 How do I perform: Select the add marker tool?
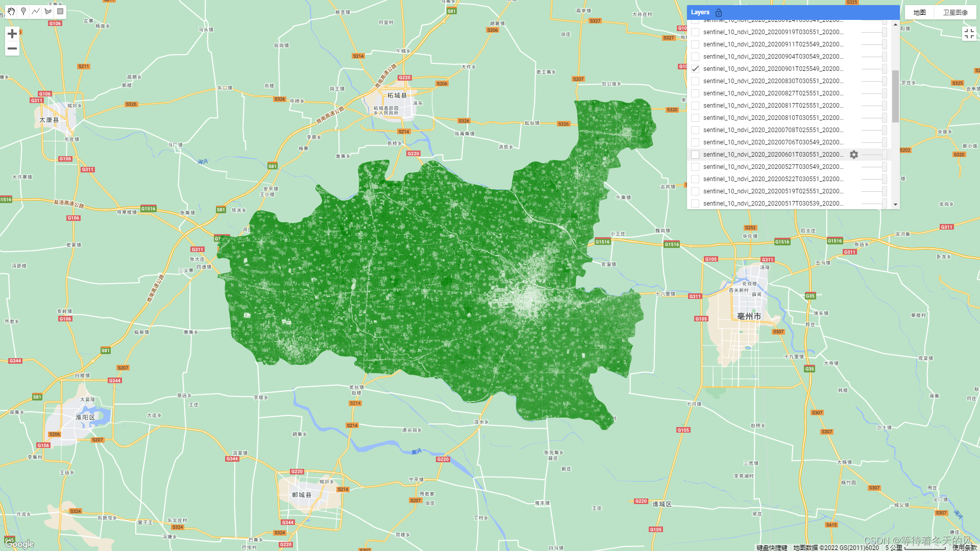23,11
